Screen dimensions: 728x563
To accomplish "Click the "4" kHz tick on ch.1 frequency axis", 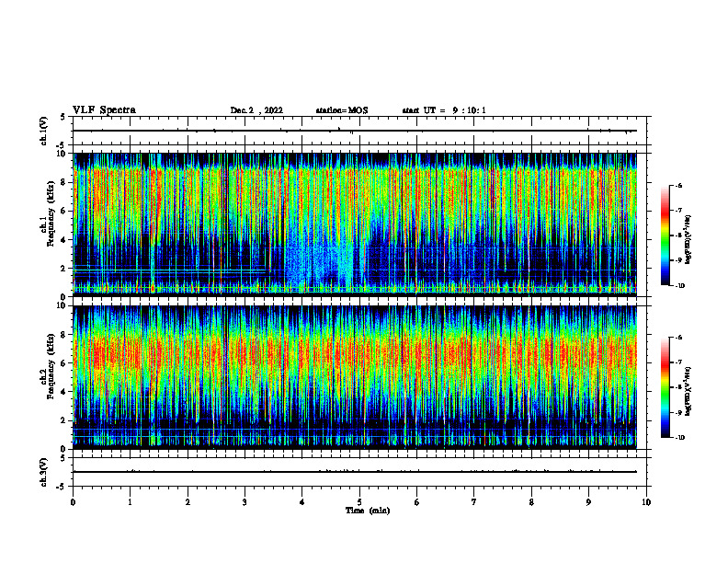I will point(64,240).
